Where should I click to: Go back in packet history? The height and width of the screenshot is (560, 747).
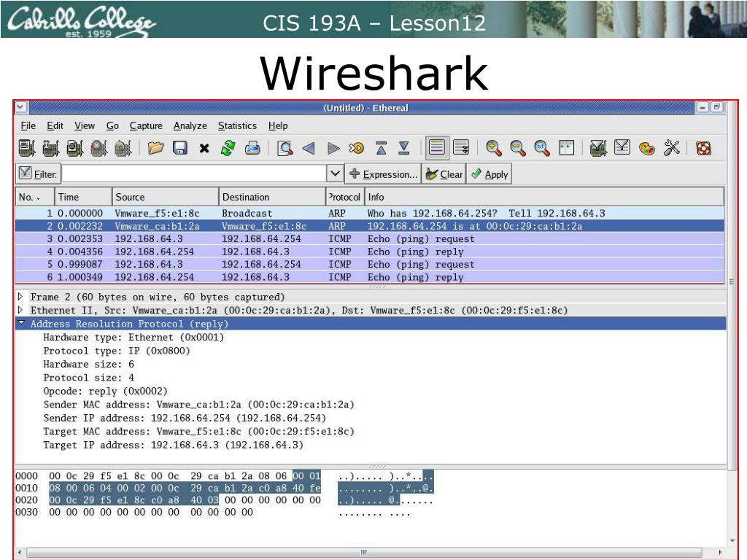point(309,148)
